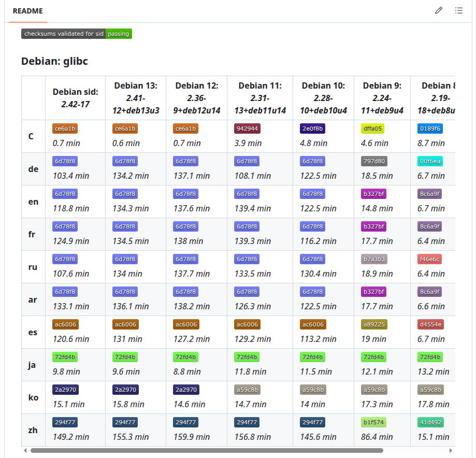Click the Debian 9 column header
The image size is (476, 458).
pyautogui.click(x=382, y=98)
